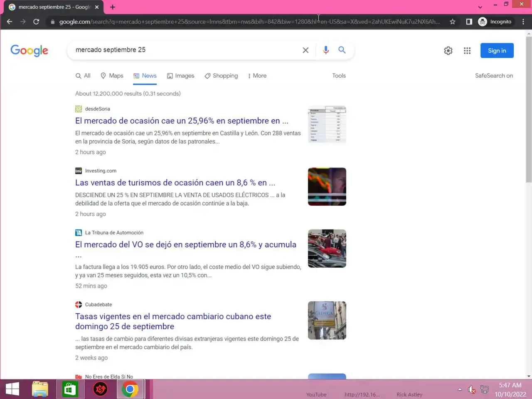
Task: Go back to the previous page
Action: click(10, 22)
